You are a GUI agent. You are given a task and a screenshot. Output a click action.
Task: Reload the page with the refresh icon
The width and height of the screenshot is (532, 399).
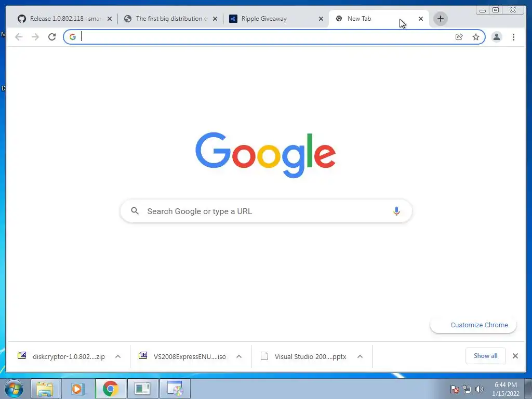click(x=52, y=37)
